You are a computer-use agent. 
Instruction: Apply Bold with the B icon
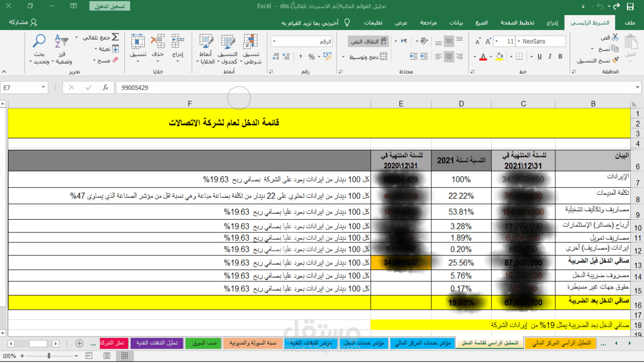pyautogui.click(x=561, y=57)
